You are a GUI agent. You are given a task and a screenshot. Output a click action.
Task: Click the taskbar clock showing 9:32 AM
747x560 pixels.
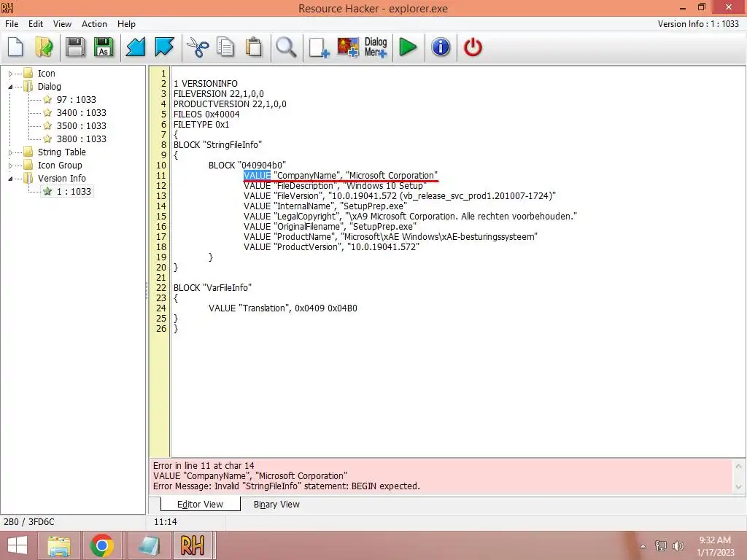[715, 540]
